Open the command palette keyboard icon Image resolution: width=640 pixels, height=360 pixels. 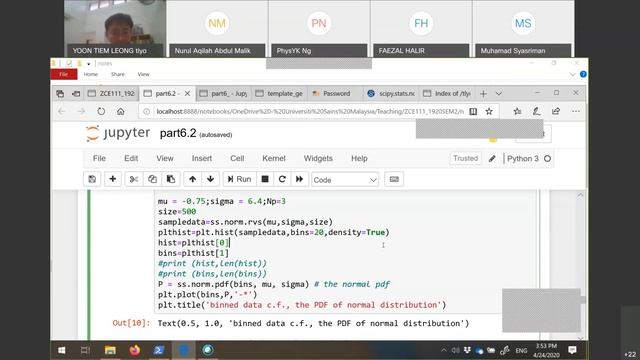coord(394,179)
